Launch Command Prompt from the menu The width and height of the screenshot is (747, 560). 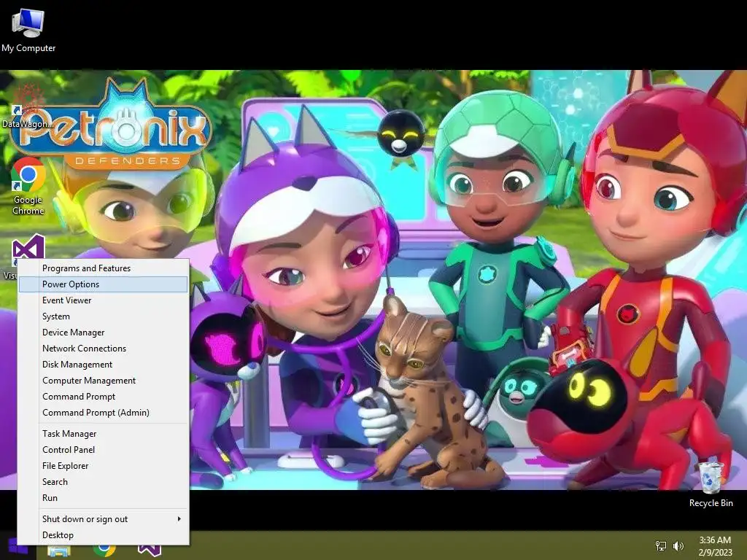coord(104,397)
